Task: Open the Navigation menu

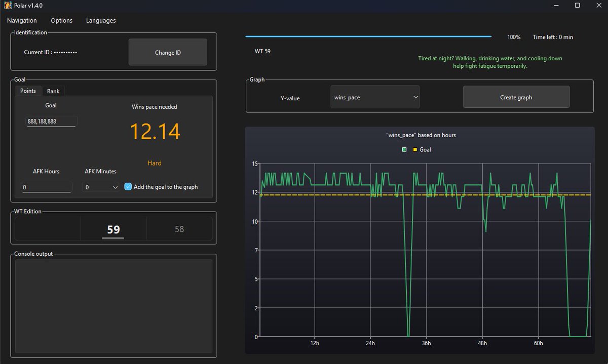Action: (x=22, y=21)
